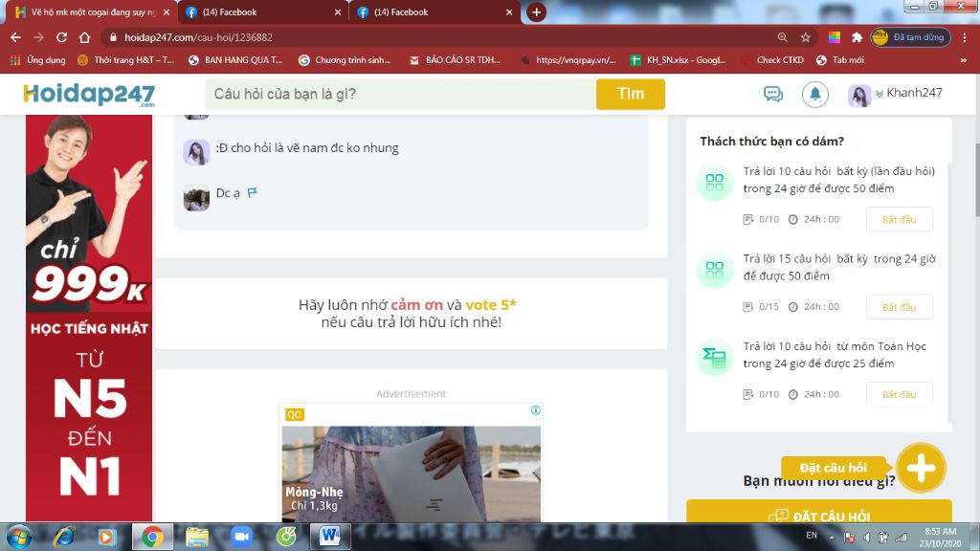The image size is (980, 551).
Task: Open the vnqrpay.vn bookmark
Action: click(x=568, y=60)
